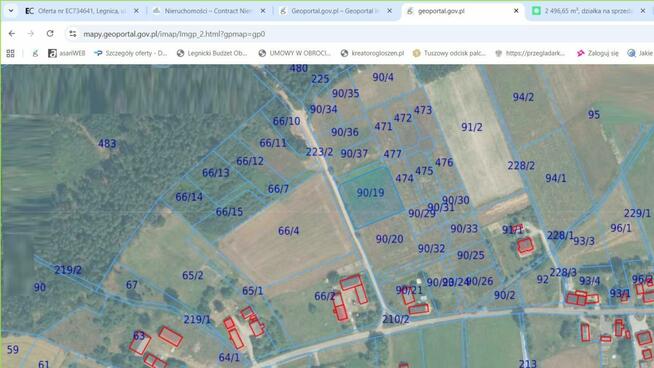The height and width of the screenshot is (368, 654).
Task: Click parcel label 210/2 near the road
Action: click(396, 319)
